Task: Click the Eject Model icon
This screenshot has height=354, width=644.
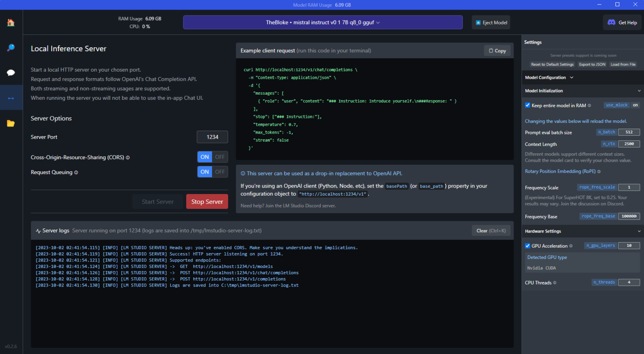Action: 478,23
